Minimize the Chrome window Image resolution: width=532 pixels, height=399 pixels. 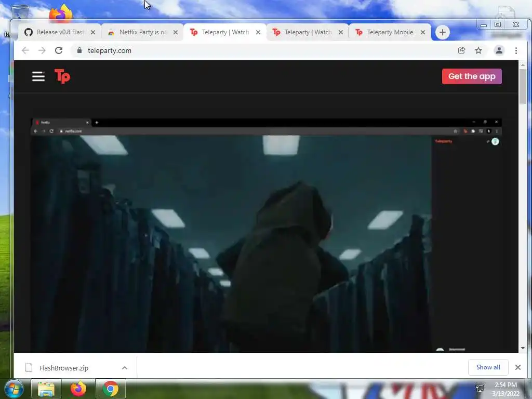click(x=484, y=25)
